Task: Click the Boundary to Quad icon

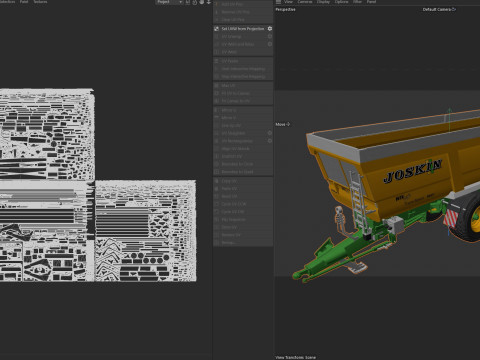Action: [216, 172]
